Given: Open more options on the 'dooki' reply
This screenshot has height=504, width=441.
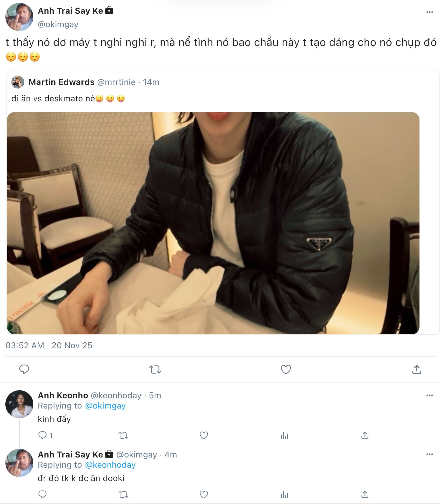Looking at the screenshot, I should coord(429,454).
